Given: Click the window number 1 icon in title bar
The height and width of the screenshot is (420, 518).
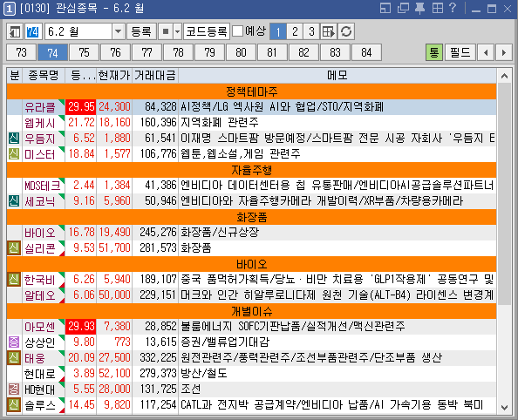Looking at the screenshot, I should pyautogui.click(x=9, y=9).
